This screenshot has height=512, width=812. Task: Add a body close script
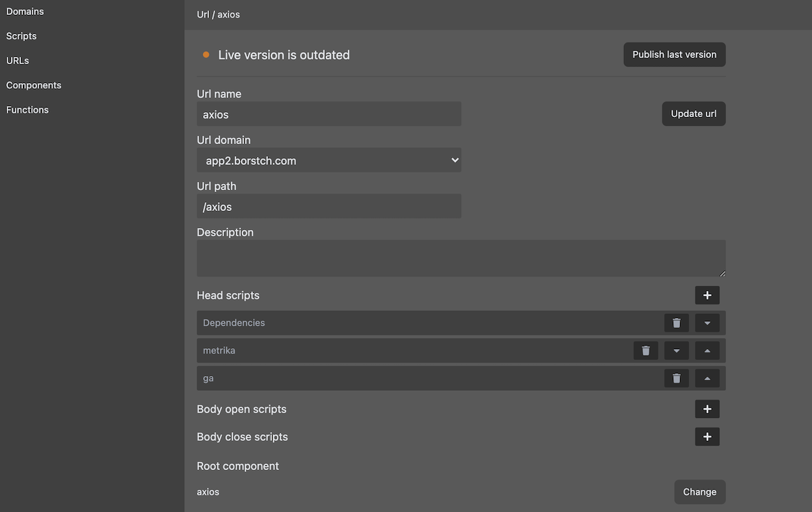pyautogui.click(x=707, y=437)
